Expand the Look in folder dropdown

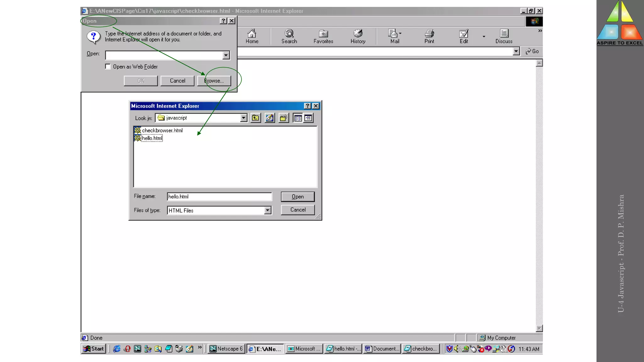tap(243, 118)
